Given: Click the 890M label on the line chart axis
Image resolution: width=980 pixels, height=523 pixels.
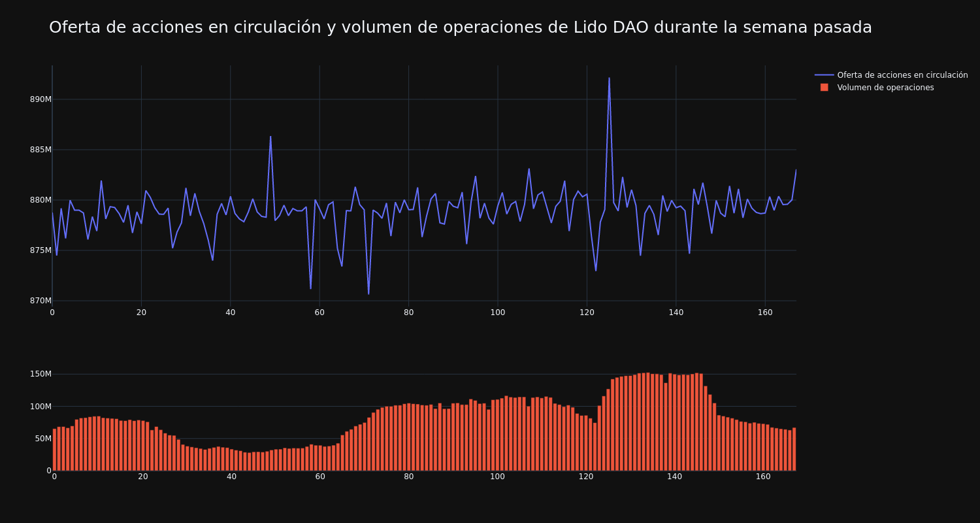Looking at the screenshot, I should [x=41, y=99].
